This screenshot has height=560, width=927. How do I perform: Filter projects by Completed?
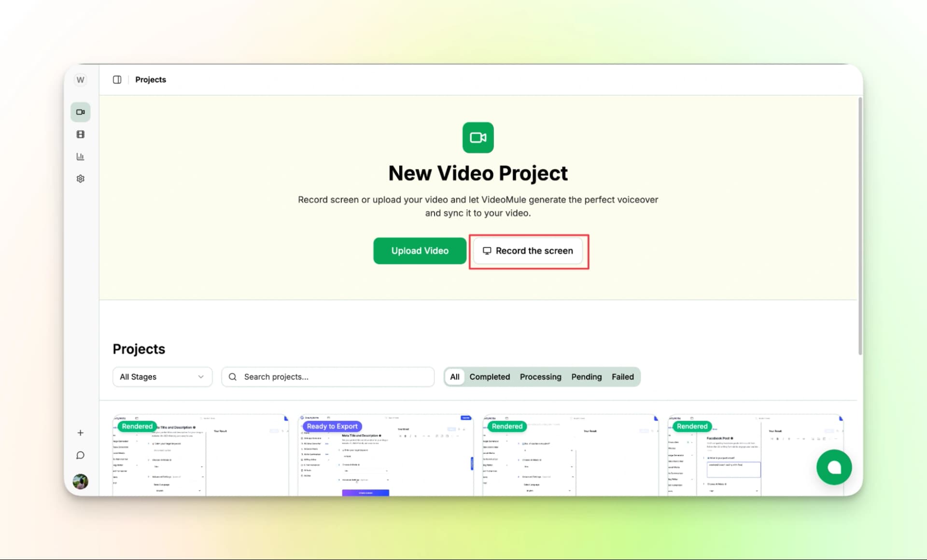coord(489,377)
